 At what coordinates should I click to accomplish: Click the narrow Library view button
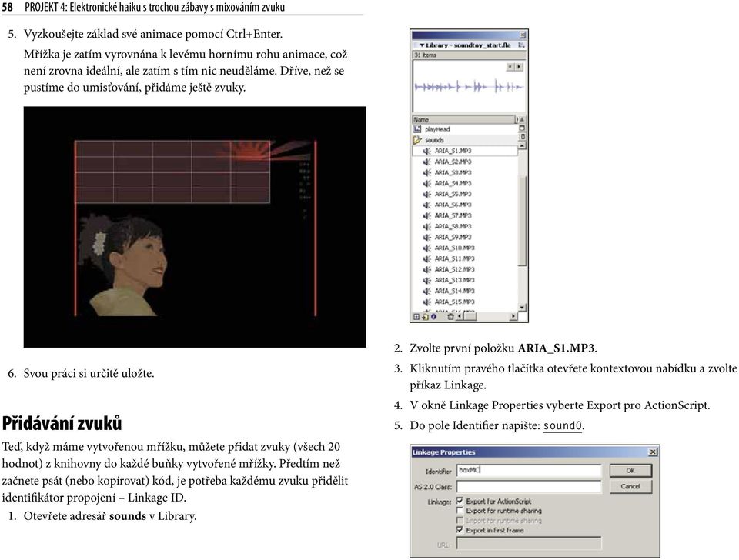[522, 137]
